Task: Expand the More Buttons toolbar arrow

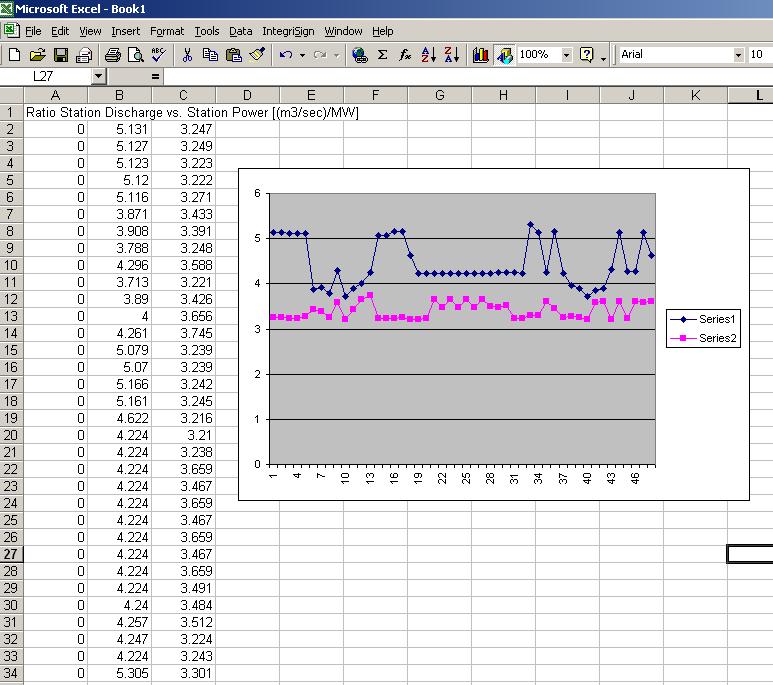Action: click(x=603, y=58)
